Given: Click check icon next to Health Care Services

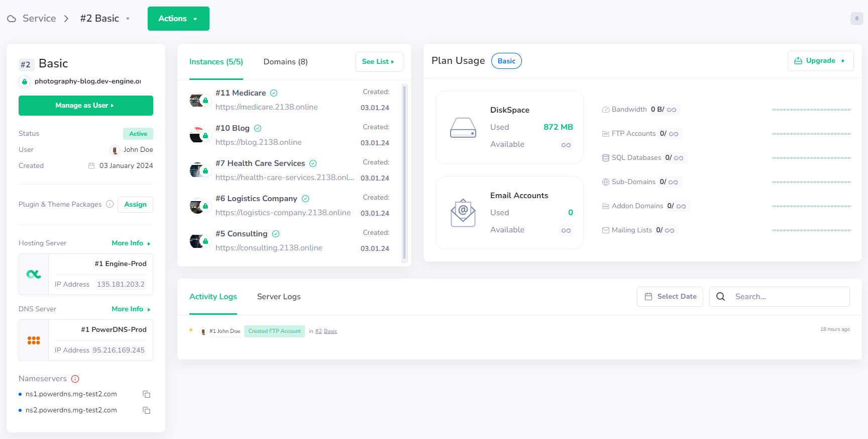Looking at the screenshot, I should tap(313, 163).
